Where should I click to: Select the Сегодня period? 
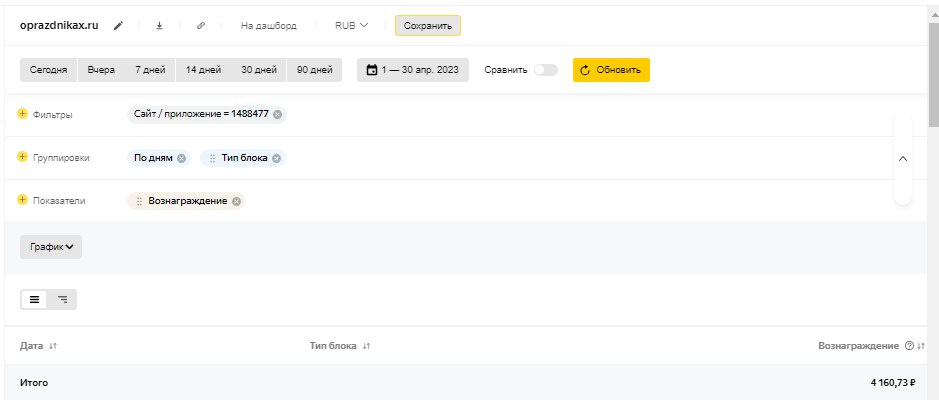pos(49,70)
